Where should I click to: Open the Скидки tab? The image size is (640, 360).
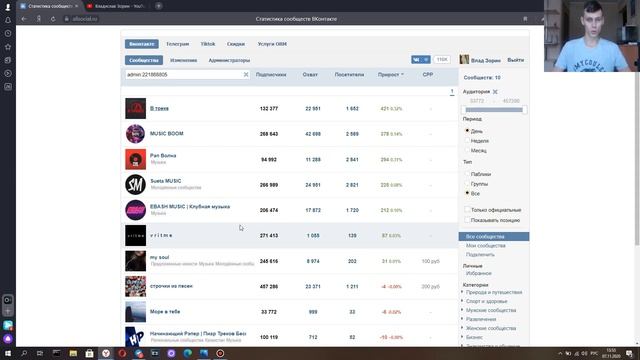pos(236,44)
